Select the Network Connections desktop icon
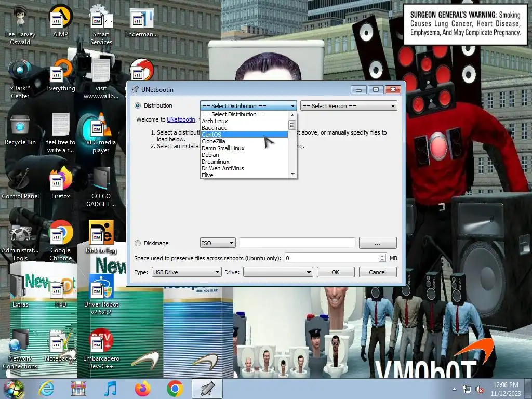 click(x=20, y=350)
